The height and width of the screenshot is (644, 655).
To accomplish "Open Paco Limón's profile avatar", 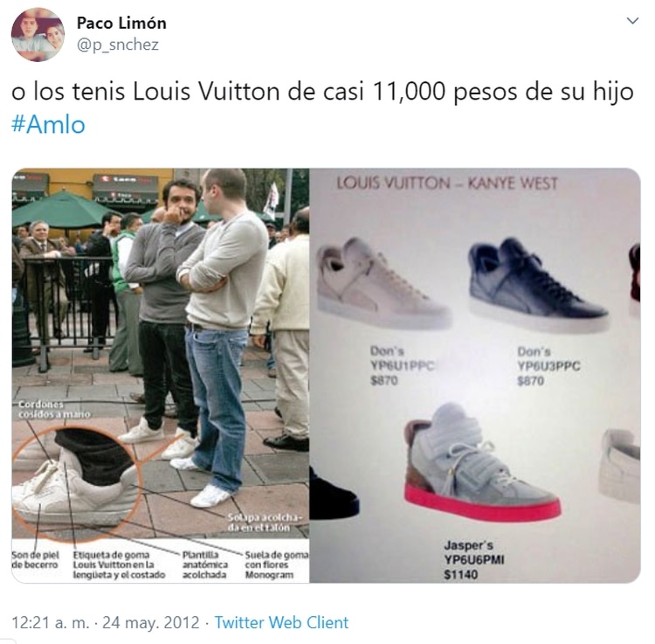I will pos(38,34).
